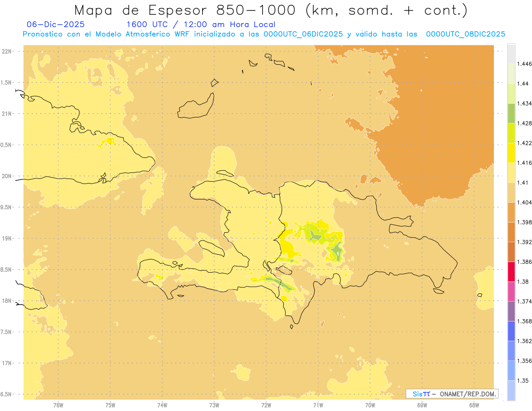Click the '17N' latitude label
The height and width of the screenshot is (411, 532).
point(7,363)
